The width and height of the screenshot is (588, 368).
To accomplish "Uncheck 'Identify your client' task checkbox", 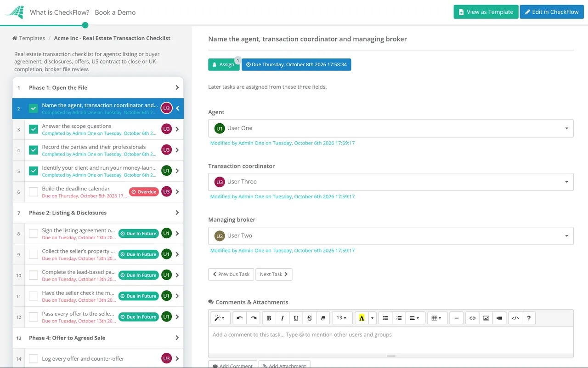I will tap(34, 171).
